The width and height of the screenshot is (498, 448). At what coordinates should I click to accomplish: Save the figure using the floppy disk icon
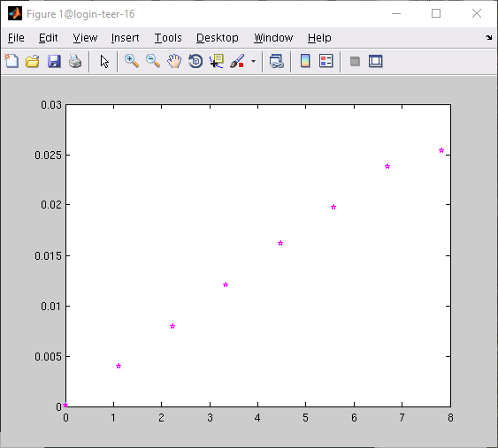point(54,61)
